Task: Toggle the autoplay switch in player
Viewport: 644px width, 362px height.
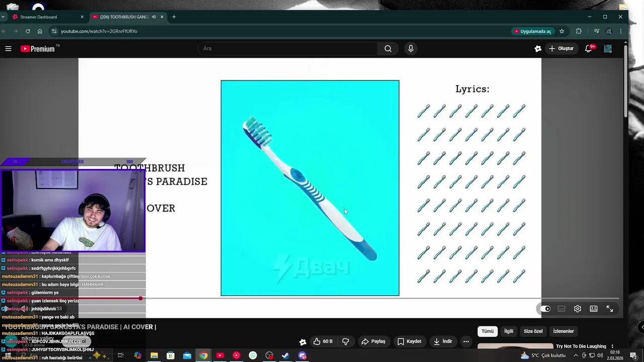Action: [x=545, y=309]
